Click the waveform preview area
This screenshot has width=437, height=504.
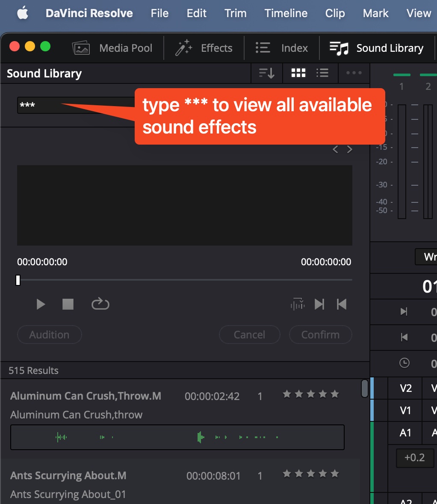185,205
